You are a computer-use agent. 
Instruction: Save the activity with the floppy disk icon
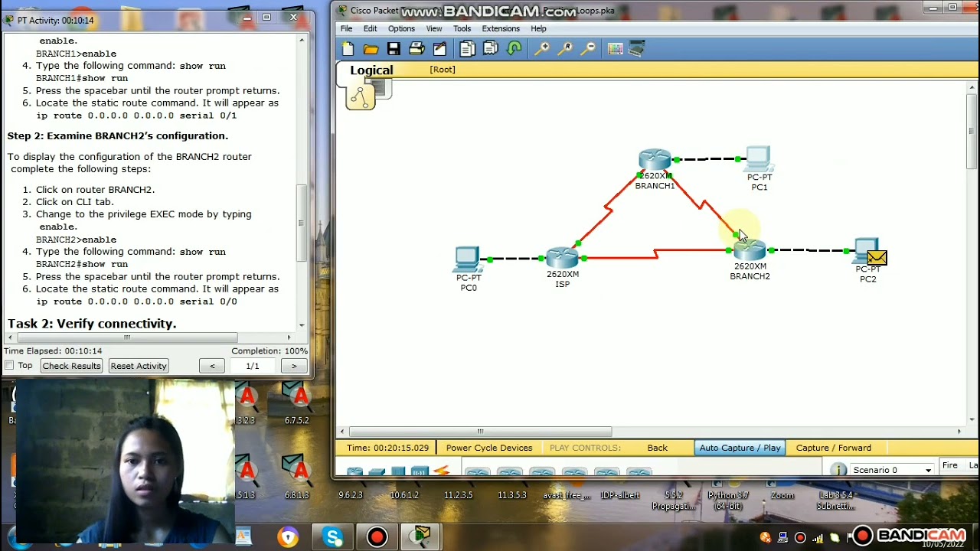tap(394, 49)
